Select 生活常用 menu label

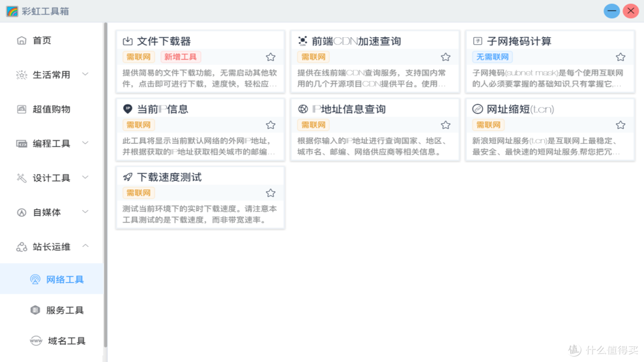pyautogui.click(x=51, y=75)
